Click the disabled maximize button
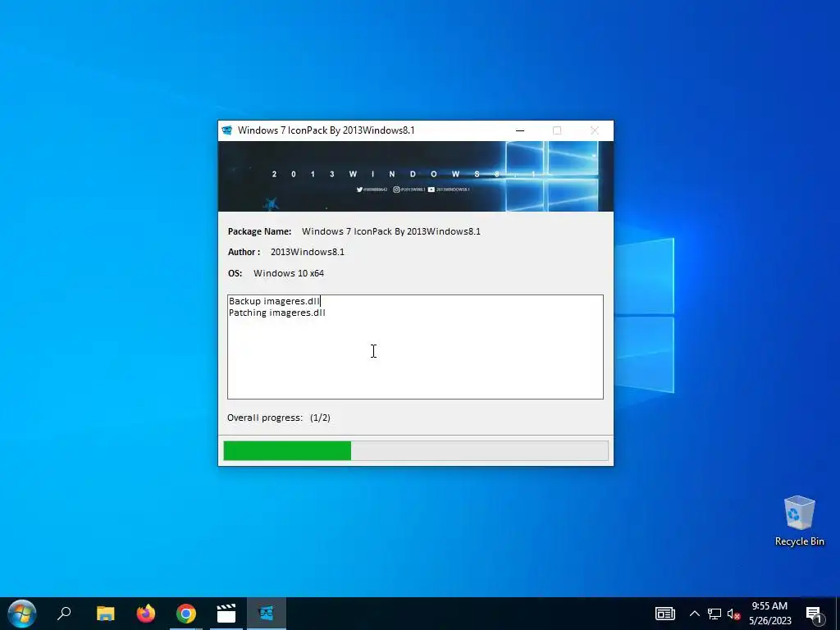Image resolution: width=840 pixels, height=630 pixels. point(557,130)
